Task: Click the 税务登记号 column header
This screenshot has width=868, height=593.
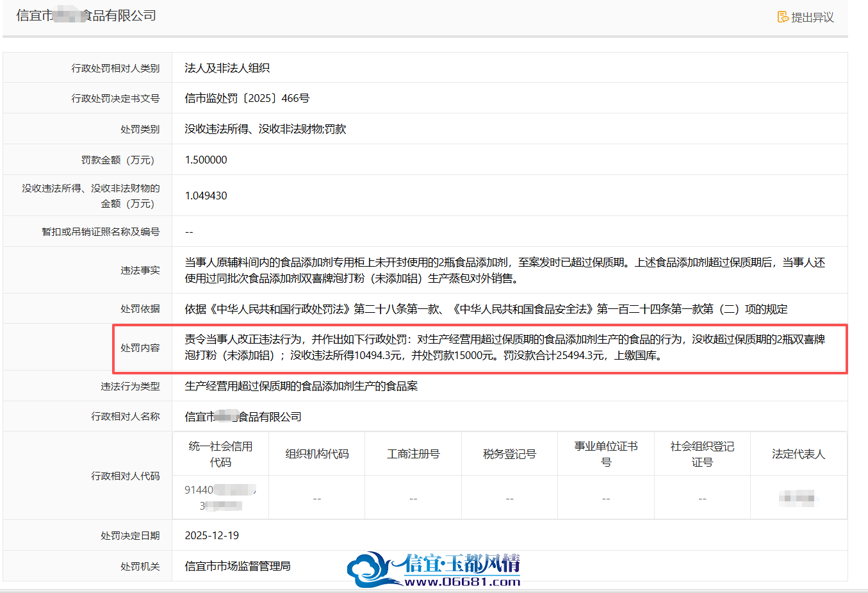Action: [509, 454]
